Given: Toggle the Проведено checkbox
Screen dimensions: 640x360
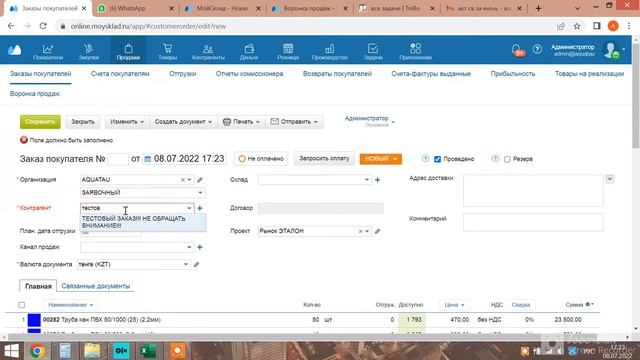Looking at the screenshot, I should click(438, 159).
